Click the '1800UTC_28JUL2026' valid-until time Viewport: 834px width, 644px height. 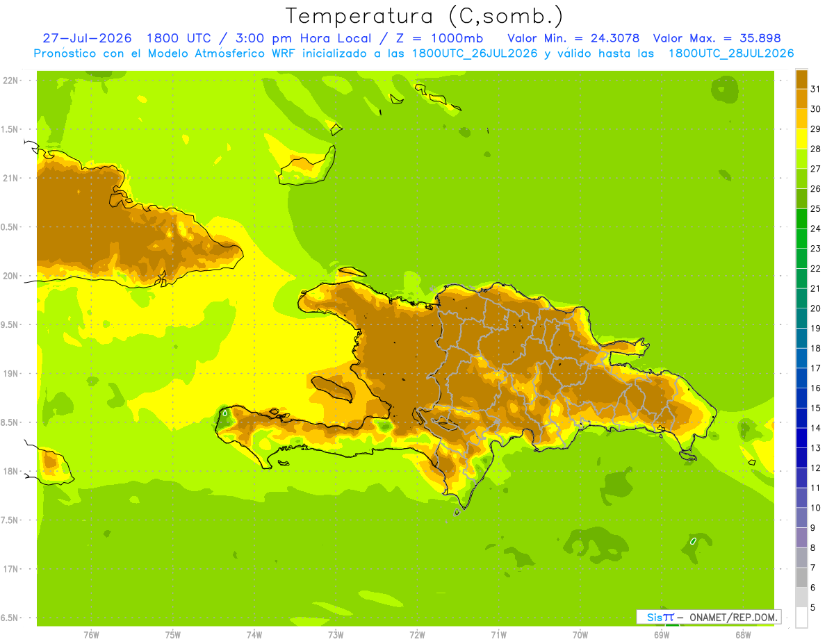pyautogui.click(x=730, y=53)
